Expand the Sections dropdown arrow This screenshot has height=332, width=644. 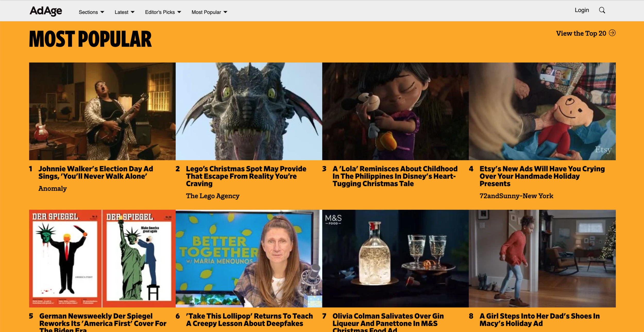[x=102, y=12]
